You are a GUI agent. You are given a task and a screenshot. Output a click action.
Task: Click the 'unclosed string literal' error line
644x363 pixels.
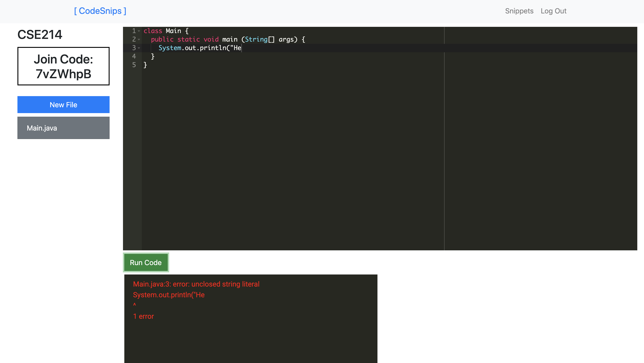pos(196,284)
